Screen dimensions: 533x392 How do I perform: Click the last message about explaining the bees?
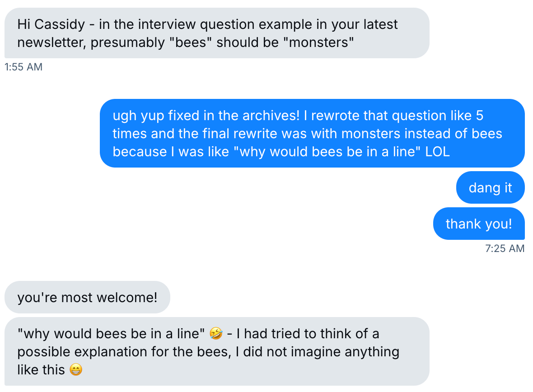216,351
